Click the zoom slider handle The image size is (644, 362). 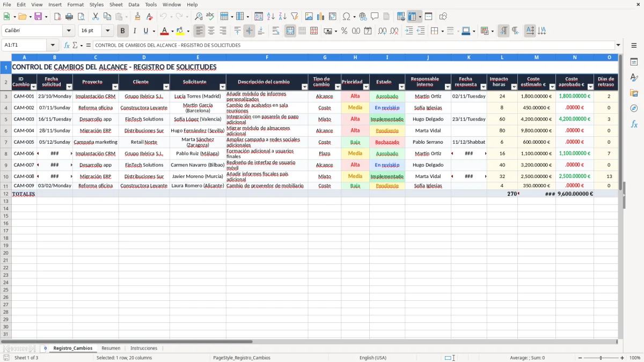coord(601,358)
